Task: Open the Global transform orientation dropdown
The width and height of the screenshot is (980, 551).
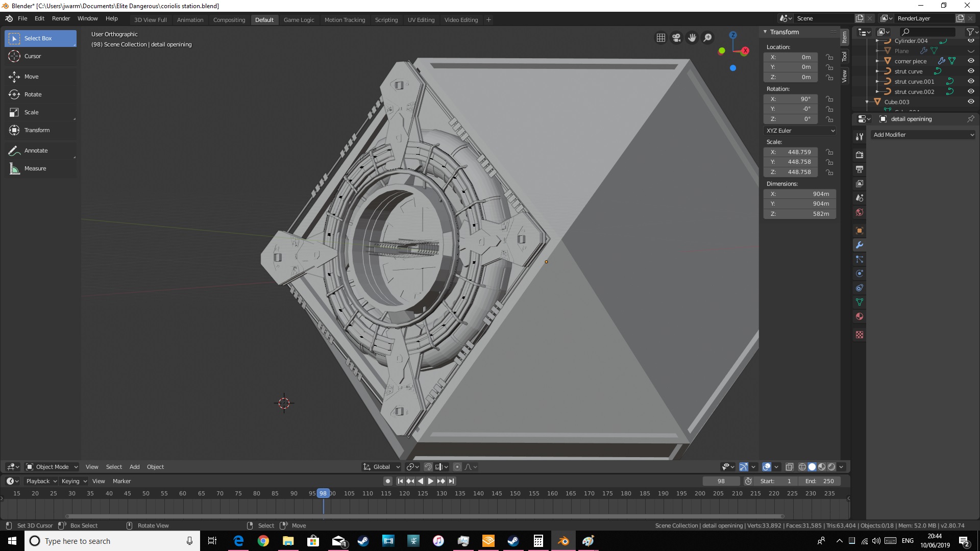Action: coord(381,467)
